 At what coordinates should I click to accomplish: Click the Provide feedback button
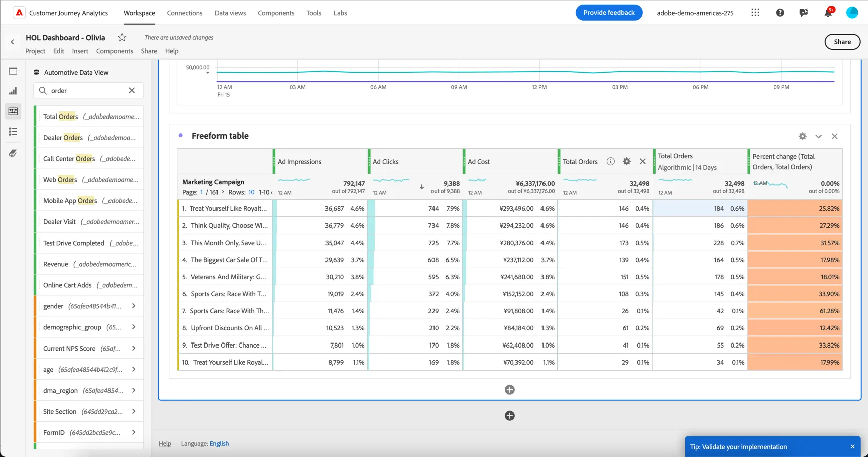click(609, 13)
